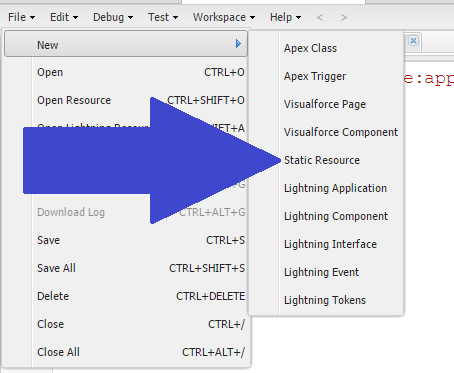Choose Lightning Tokens entry
The width and height of the screenshot is (454, 373).
326,300
